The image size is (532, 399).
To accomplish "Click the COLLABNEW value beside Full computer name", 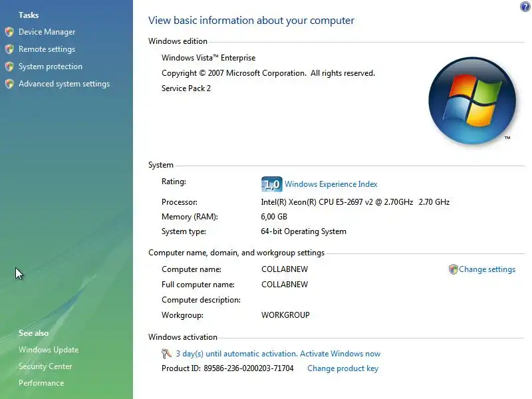I will (285, 285).
